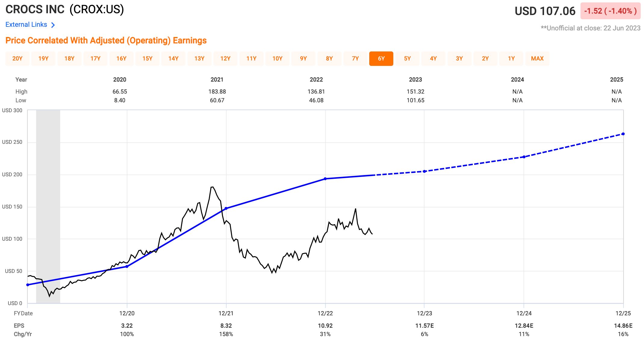
Task: Click the 12/25 estimated earnings point
Action: click(x=623, y=134)
